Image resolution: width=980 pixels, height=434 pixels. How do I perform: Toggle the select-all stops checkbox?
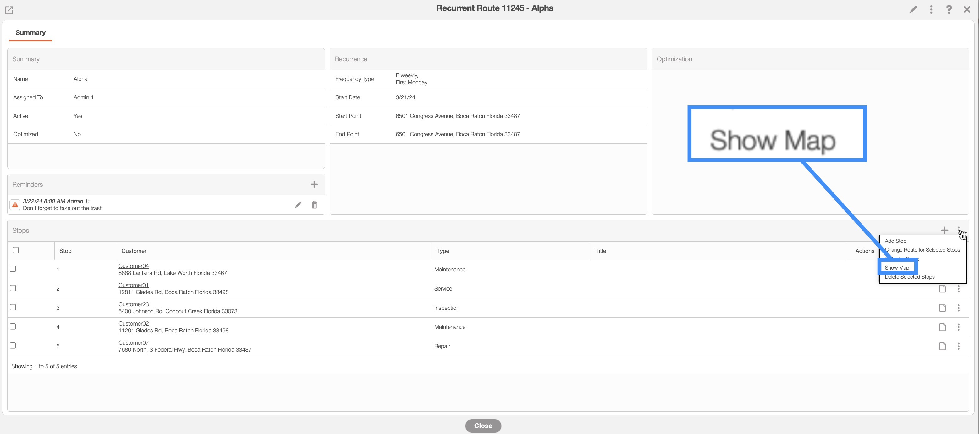click(16, 250)
